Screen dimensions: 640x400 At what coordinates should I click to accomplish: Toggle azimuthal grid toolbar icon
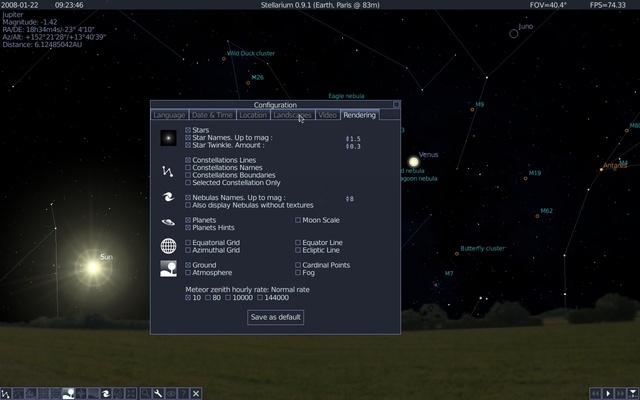(x=43, y=393)
